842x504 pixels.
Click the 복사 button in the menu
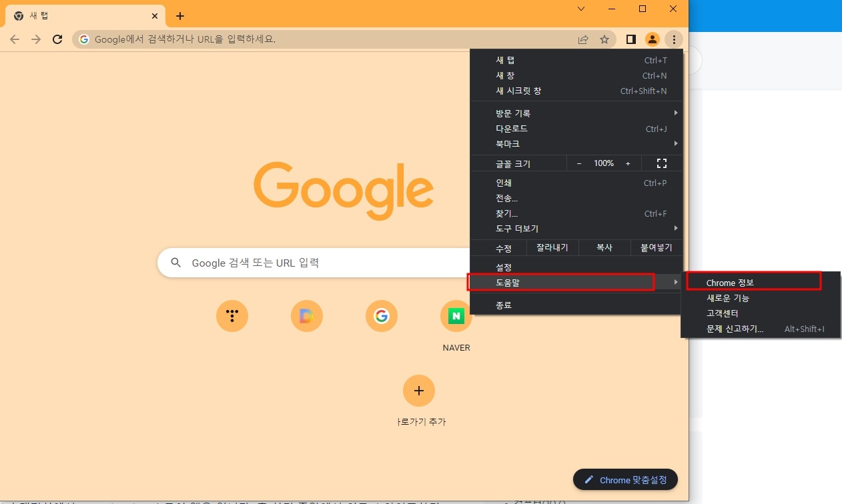603,247
